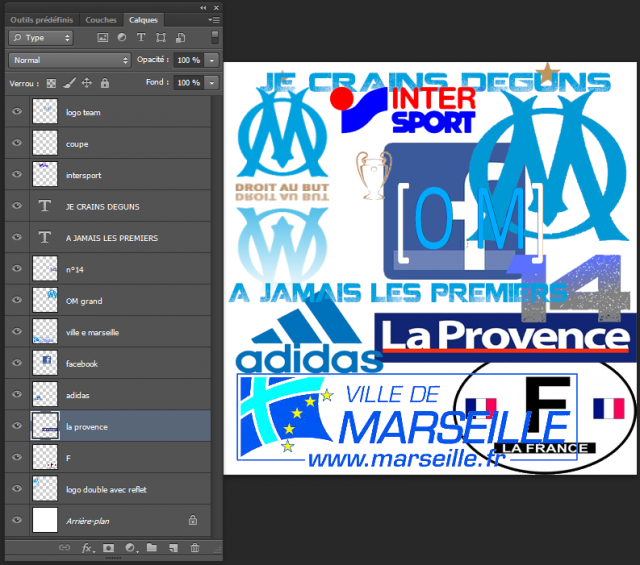Open the panel flyout menu
Viewport: 640px width, 565px height.
(214, 20)
